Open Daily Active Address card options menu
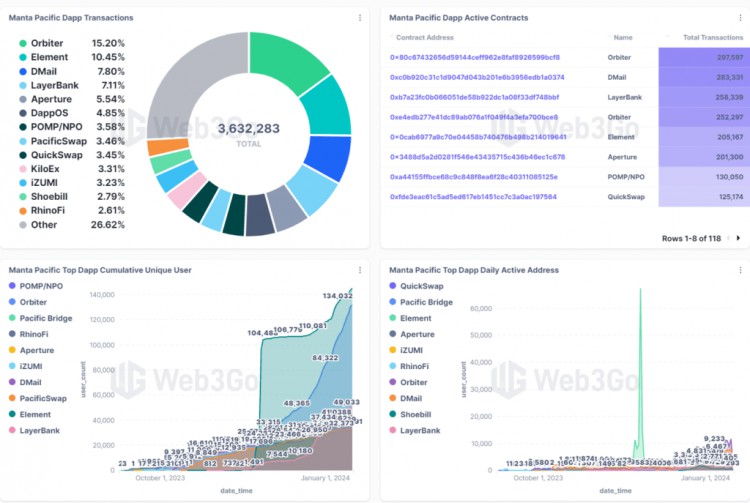Image resolution: width=750 pixels, height=503 pixels. pos(740,270)
